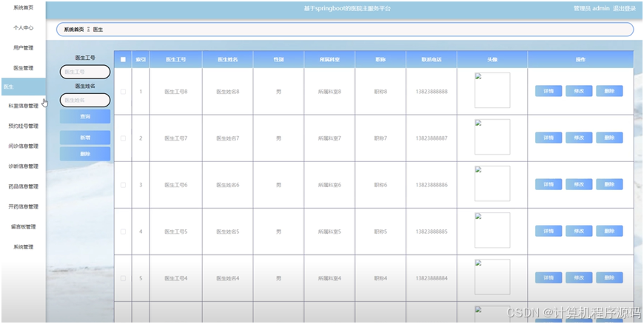The width and height of the screenshot is (644, 324).
Task: Click cell 医生姓名5
Action: pos(227,232)
